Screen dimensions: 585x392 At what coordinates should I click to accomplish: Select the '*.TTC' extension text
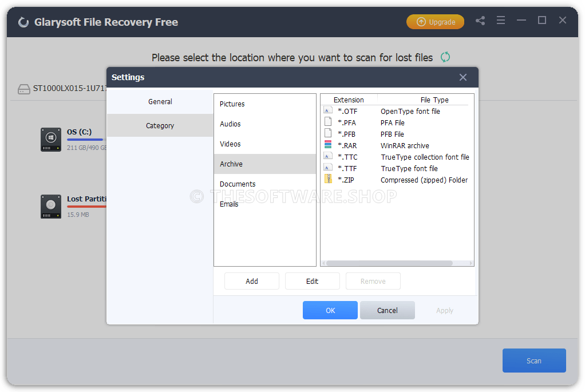coord(347,157)
